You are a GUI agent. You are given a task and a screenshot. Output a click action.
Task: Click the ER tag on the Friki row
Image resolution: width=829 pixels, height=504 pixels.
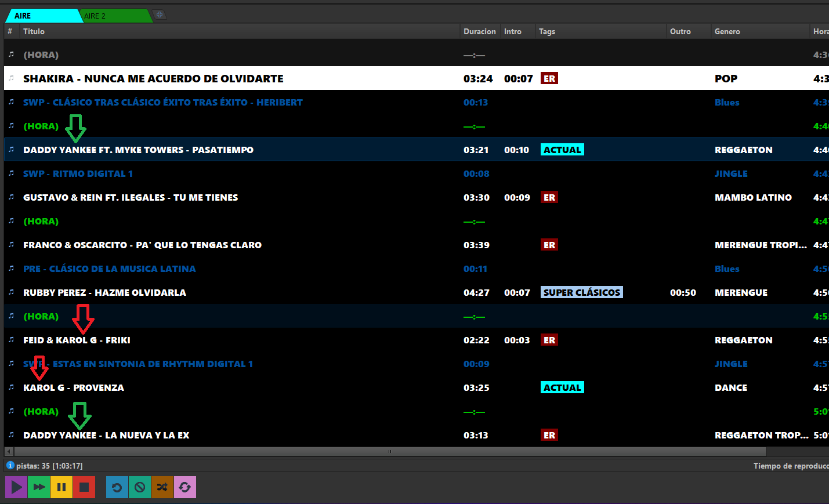pos(549,340)
